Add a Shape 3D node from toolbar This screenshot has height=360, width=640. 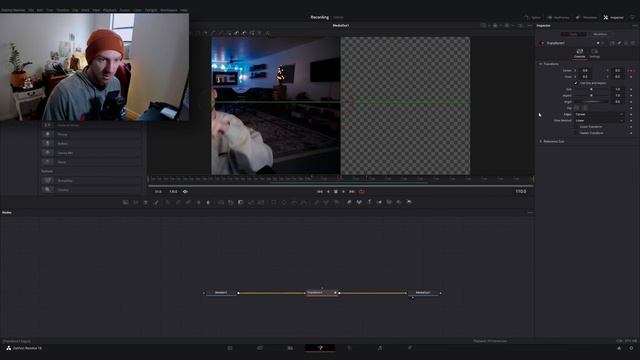coord(359,202)
